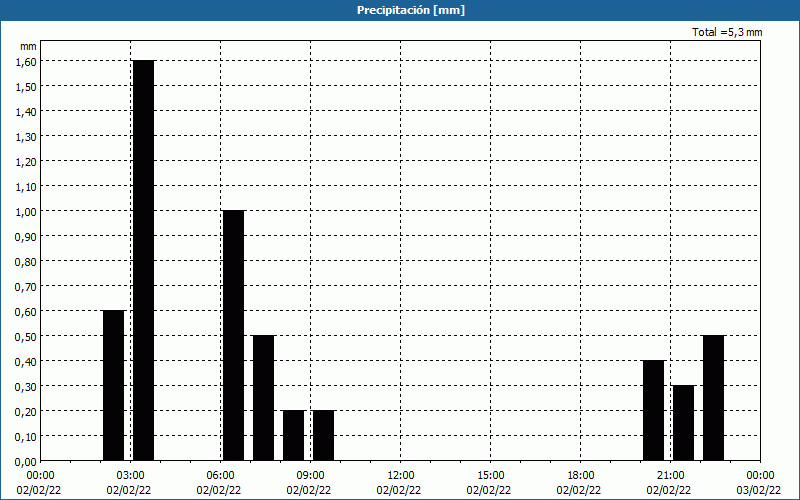Click the '03:00' time label
The height and width of the screenshot is (500, 800).
click(130, 476)
